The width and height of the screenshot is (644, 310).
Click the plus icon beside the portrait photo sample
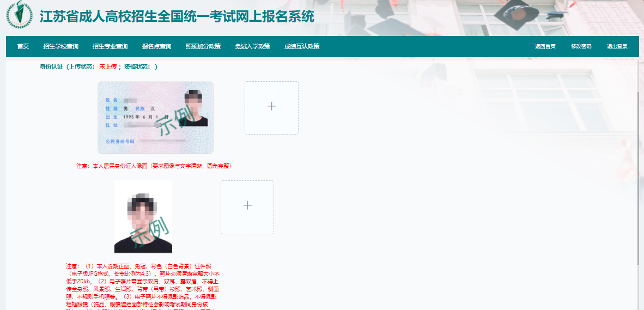point(247,206)
